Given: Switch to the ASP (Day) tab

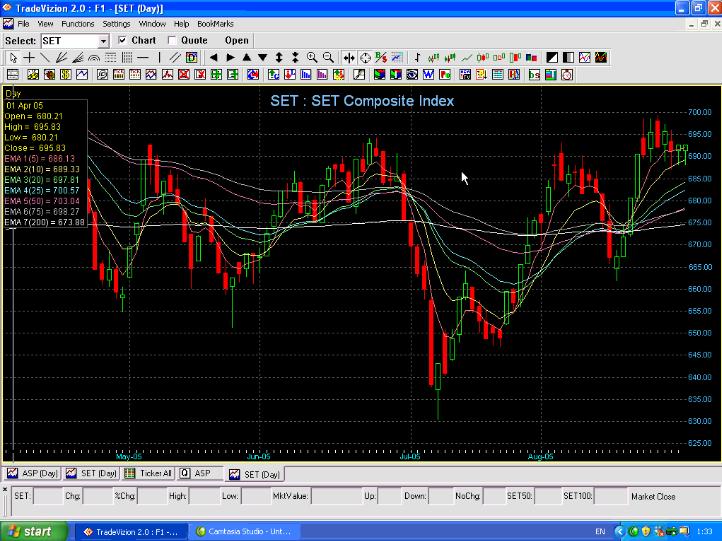Looking at the screenshot, I should pyautogui.click(x=32, y=473).
